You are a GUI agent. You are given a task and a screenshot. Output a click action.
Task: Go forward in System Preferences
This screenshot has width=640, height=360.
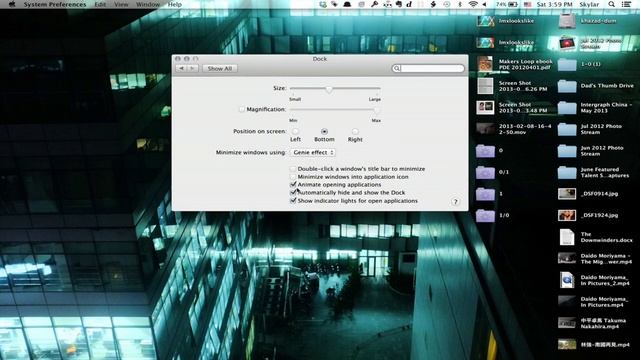coord(193,69)
